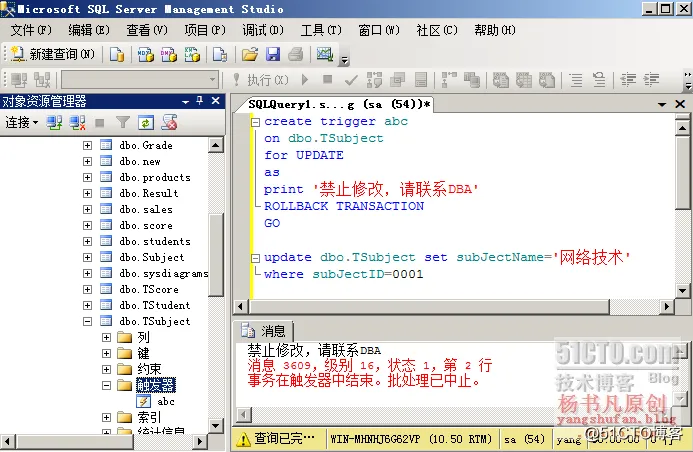The width and height of the screenshot is (693, 452).
Task: Click the debug play arrow icon
Action: tap(305, 80)
